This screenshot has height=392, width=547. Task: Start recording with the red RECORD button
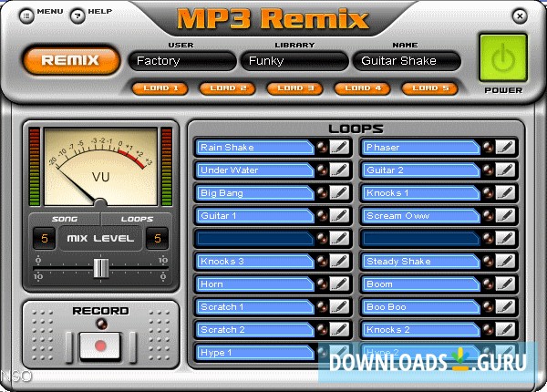point(100,346)
